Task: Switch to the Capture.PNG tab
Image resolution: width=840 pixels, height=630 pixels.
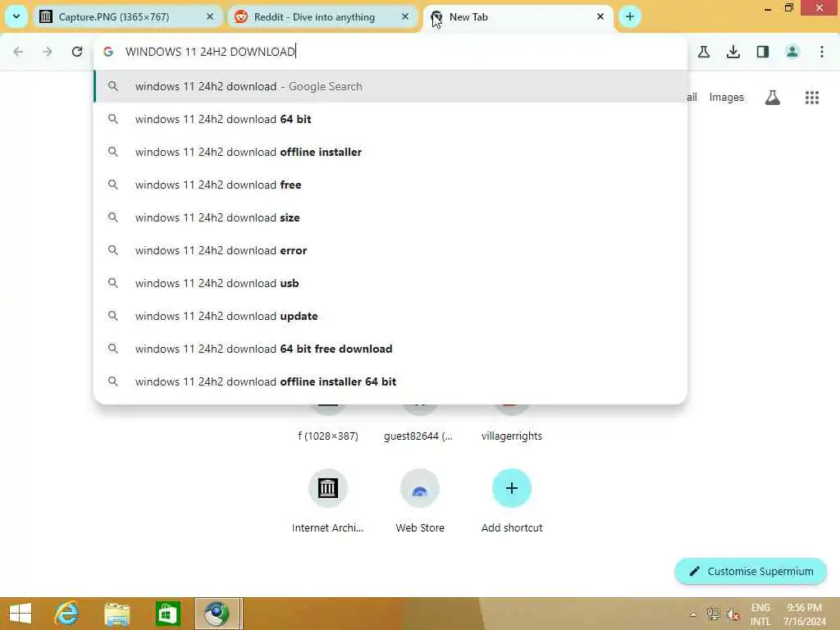Action: (x=127, y=17)
